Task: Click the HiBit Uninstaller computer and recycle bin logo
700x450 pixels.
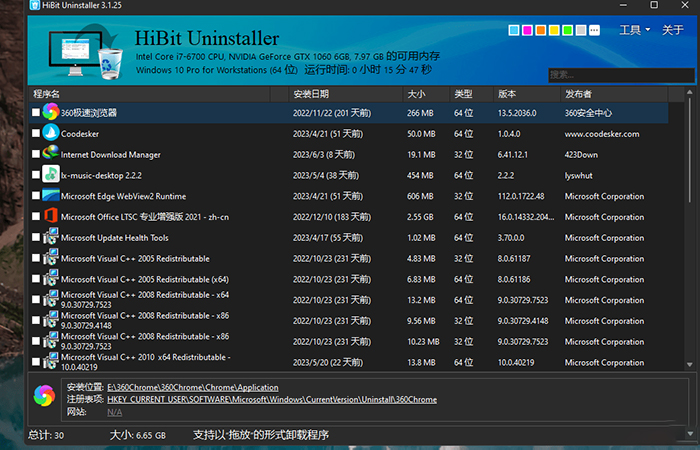Action: coord(86,53)
